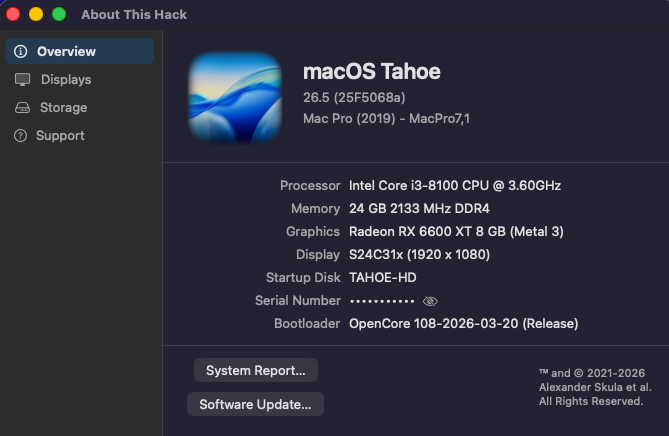
Task: Open System Report
Action: 256,370
